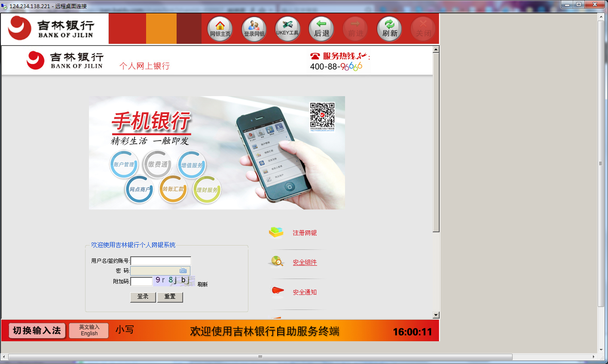Click the 网点商户 circle on banner

click(x=139, y=189)
